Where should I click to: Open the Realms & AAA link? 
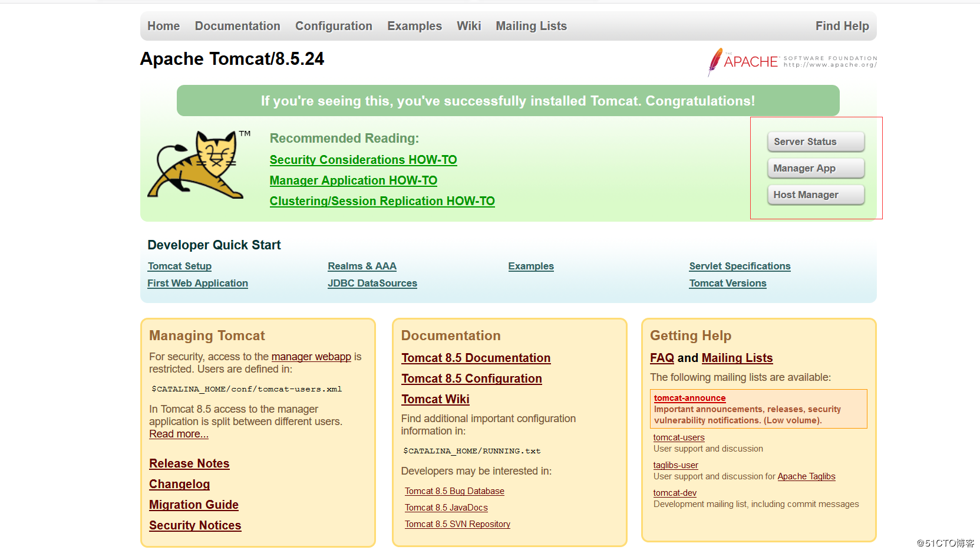[362, 266]
